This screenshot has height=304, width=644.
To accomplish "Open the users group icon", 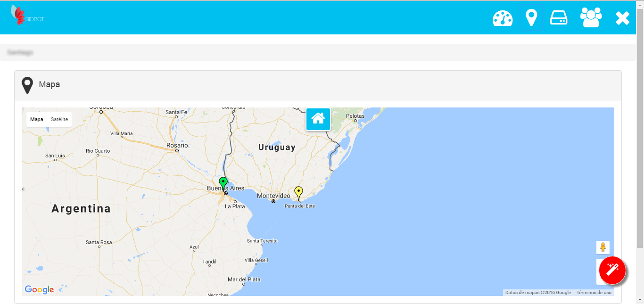I will point(591,18).
